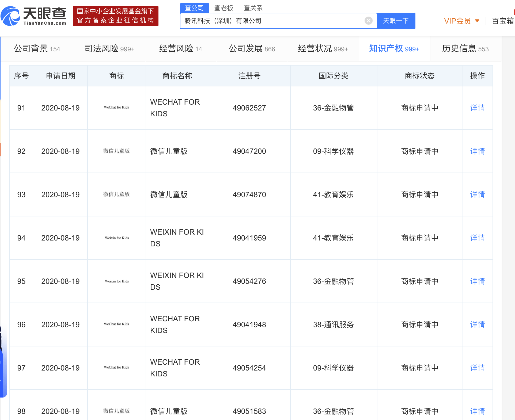Clear the search field with the X icon
515x420 pixels.
pos(368,21)
